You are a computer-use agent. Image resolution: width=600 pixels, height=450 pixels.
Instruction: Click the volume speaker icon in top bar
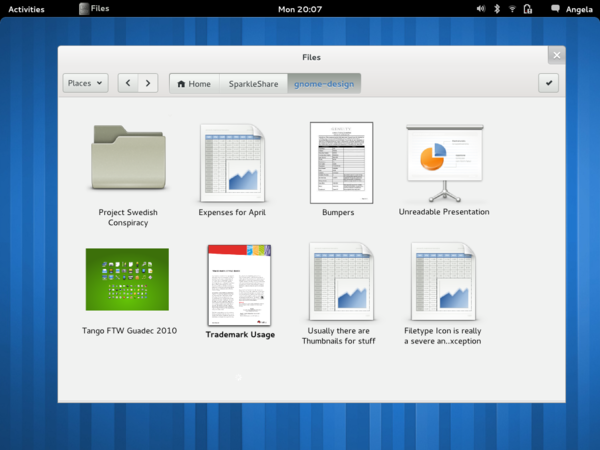[481, 8]
